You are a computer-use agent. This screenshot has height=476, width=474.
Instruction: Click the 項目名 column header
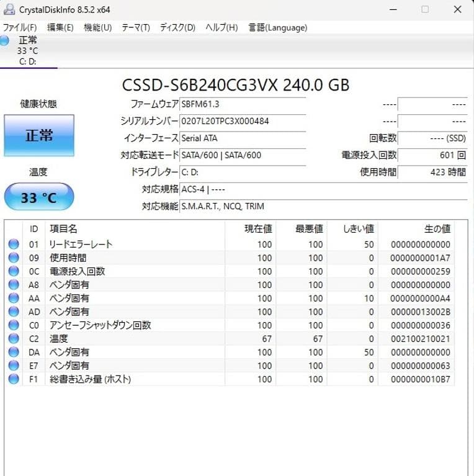tap(135, 229)
